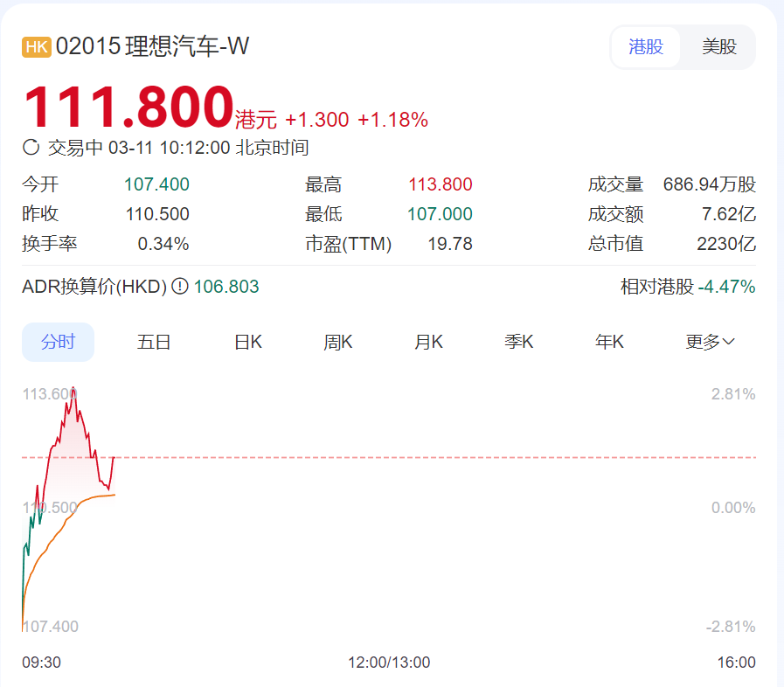The image size is (784, 687).
Task: Click the 今开 value 107.400
Action: (x=156, y=184)
